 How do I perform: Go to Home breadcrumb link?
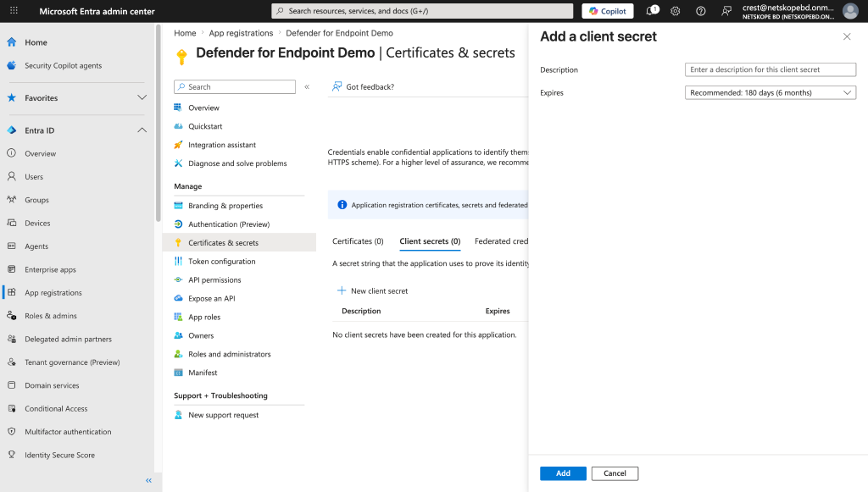[185, 33]
